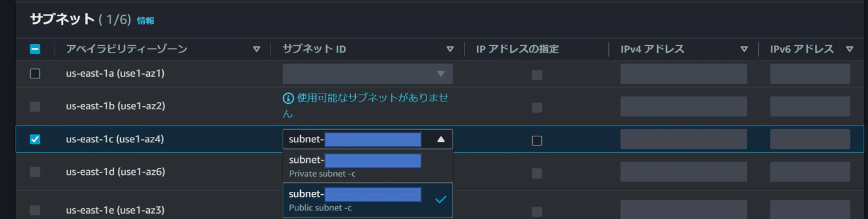Click IPv4 address field in us-east-1c row
The height and width of the screenshot is (219, 868).
pyautogui.click(x=684, y=139)
